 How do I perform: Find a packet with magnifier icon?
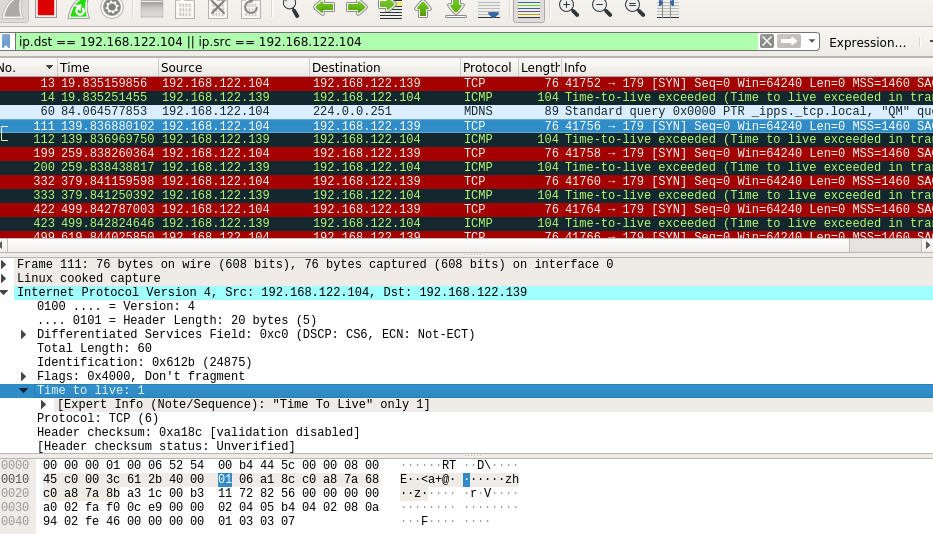[290, 8]
